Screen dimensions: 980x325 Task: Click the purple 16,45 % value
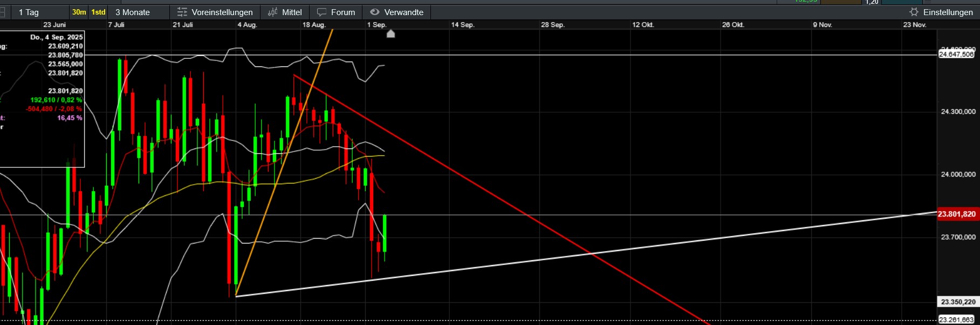[70, 118]
